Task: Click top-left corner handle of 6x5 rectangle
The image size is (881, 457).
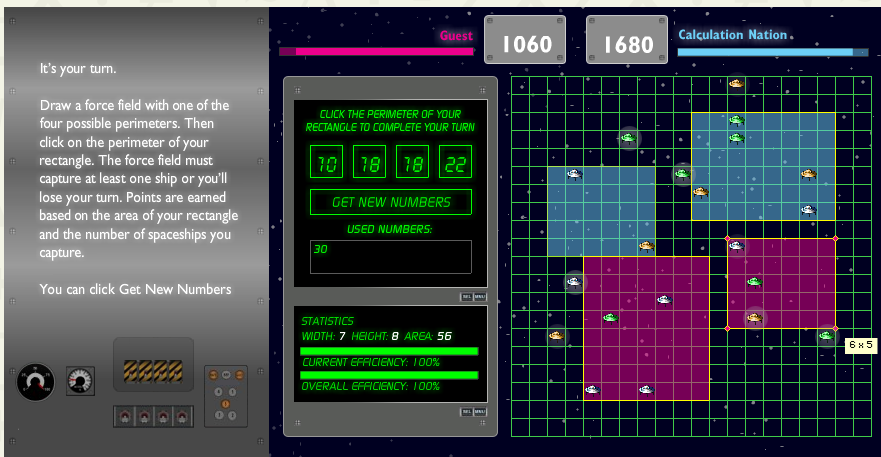Action: coord(728,239)
